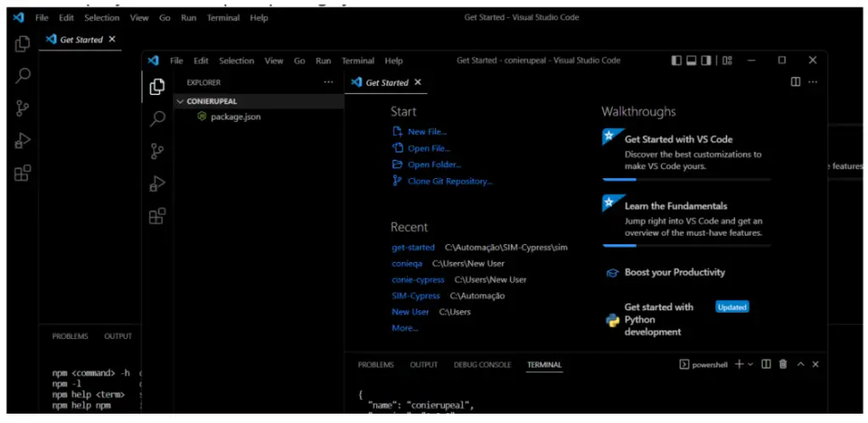Open Run and Debug in front window
Image resolution: width=868 pixels, height=423 pixels.
[157, 184]
